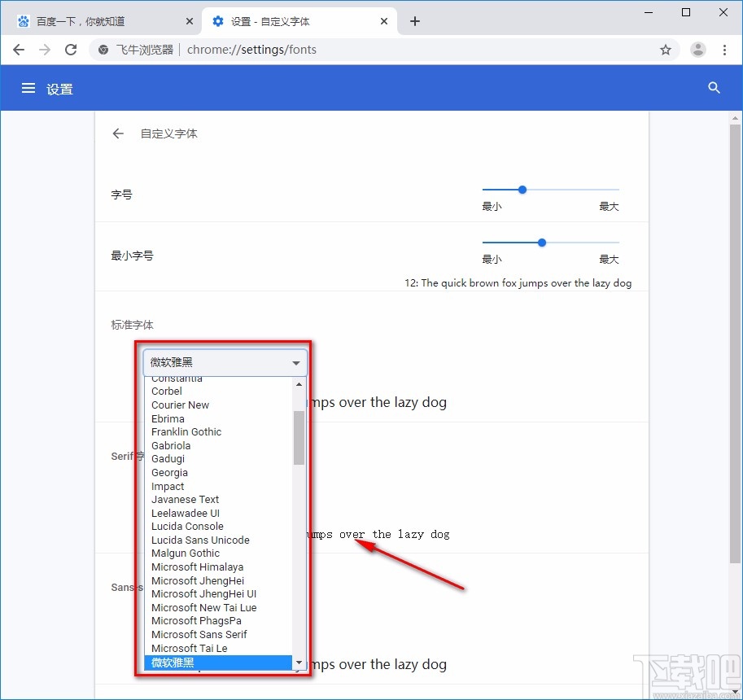This screenshot has width=743, height=700.
Task: Select Courier New from the font list
Action: [180, 405]
